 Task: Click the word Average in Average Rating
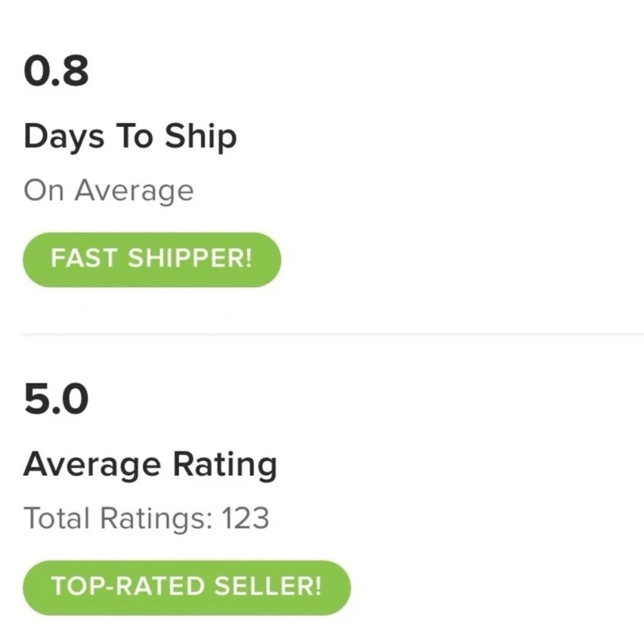[x=92, y=465]
